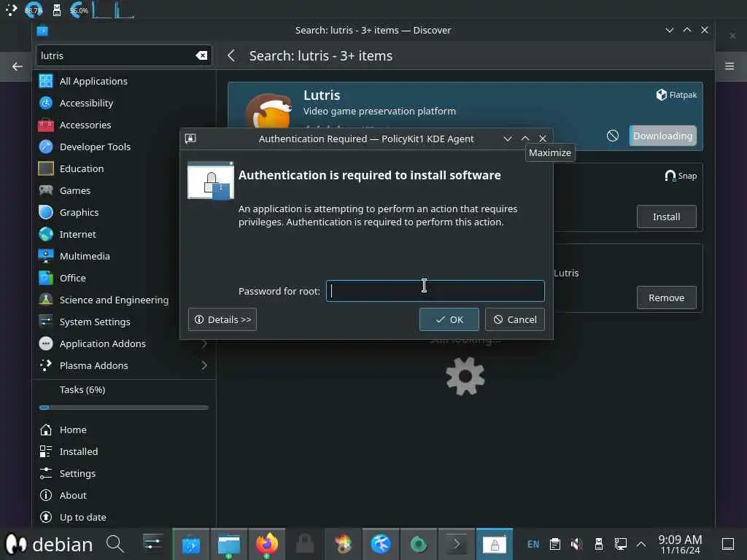The height and width of the screenshot is (560, 747).
Task: Clear the lutris search field
Action: (201, 55)
